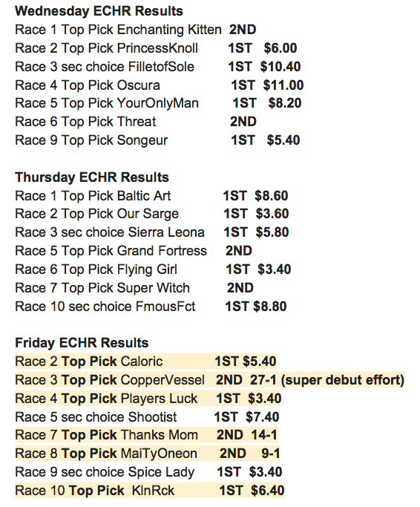Viewport: 420px width, 507px height.
Task: Click the YourOnlyMan $8.20 payout
Action: (x=285, y=103)
